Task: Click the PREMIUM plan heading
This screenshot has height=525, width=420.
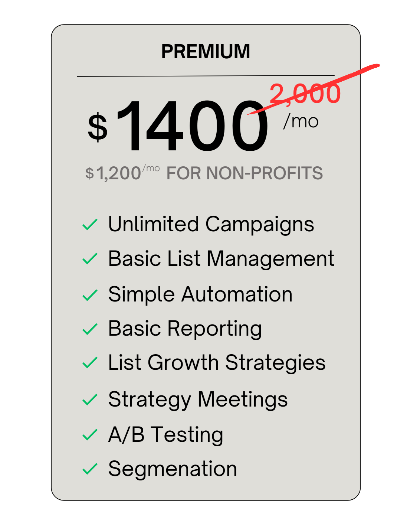Action: 206,52
